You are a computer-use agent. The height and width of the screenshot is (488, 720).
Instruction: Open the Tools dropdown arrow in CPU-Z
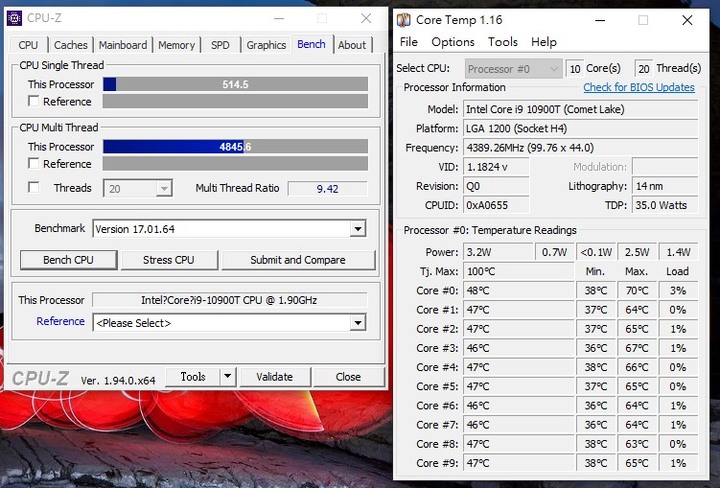pyautogui.click(x=227, y=376)
